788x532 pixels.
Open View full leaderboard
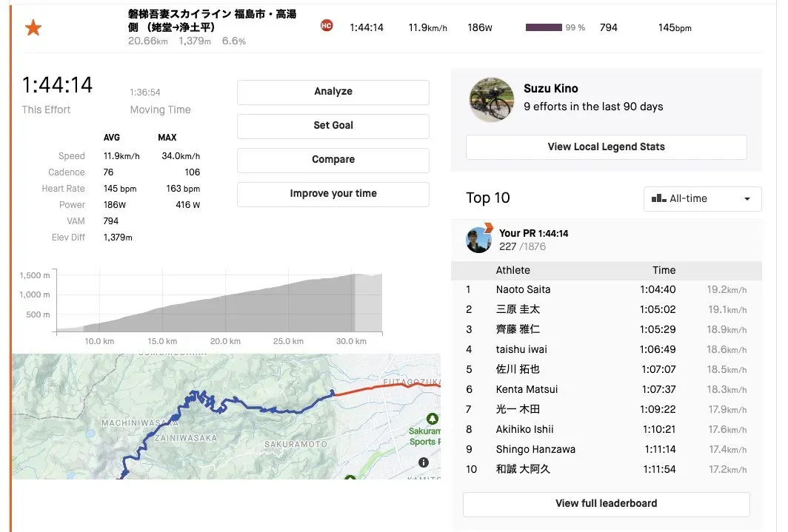[606, 503]
